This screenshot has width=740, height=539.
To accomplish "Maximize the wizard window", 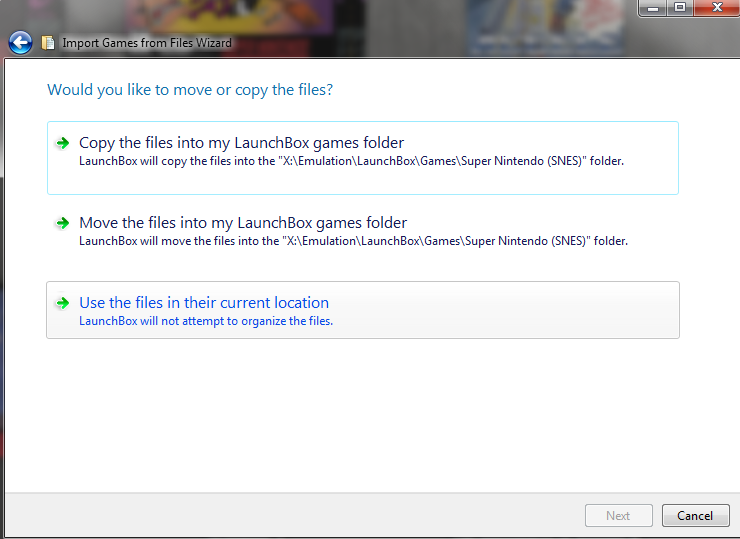I will coord(680,8).
